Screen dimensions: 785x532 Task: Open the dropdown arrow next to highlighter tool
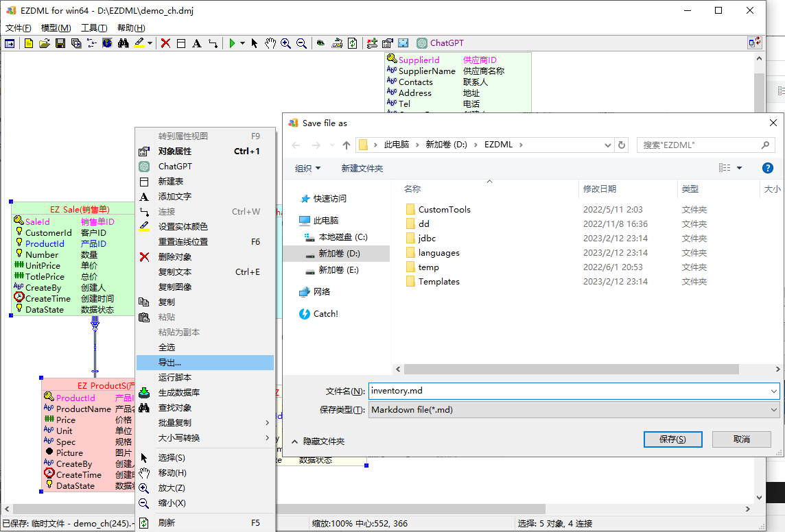pos(150,43)
